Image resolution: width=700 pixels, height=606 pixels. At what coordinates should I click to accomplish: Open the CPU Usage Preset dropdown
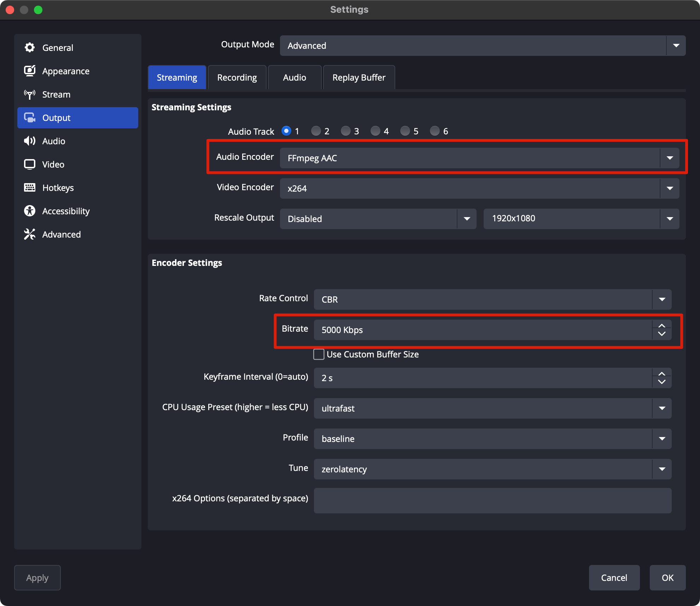tap(492, 408)
